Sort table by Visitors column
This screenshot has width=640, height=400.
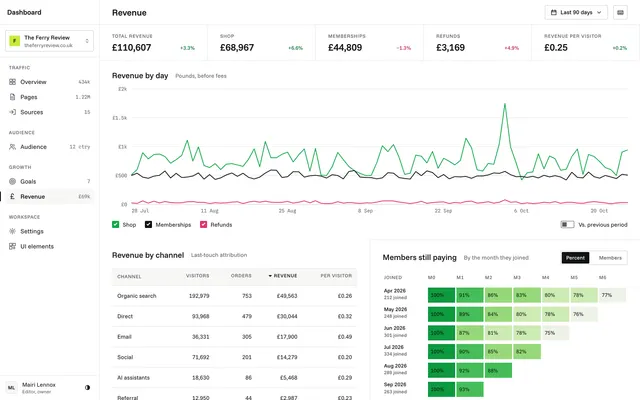[198, 276]
